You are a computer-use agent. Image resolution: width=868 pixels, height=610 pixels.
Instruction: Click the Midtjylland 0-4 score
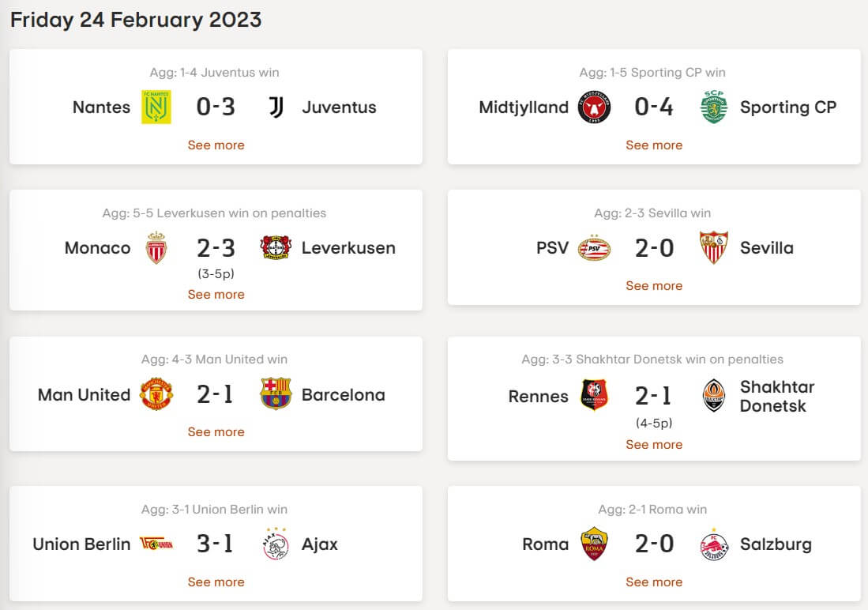(654, 107)
